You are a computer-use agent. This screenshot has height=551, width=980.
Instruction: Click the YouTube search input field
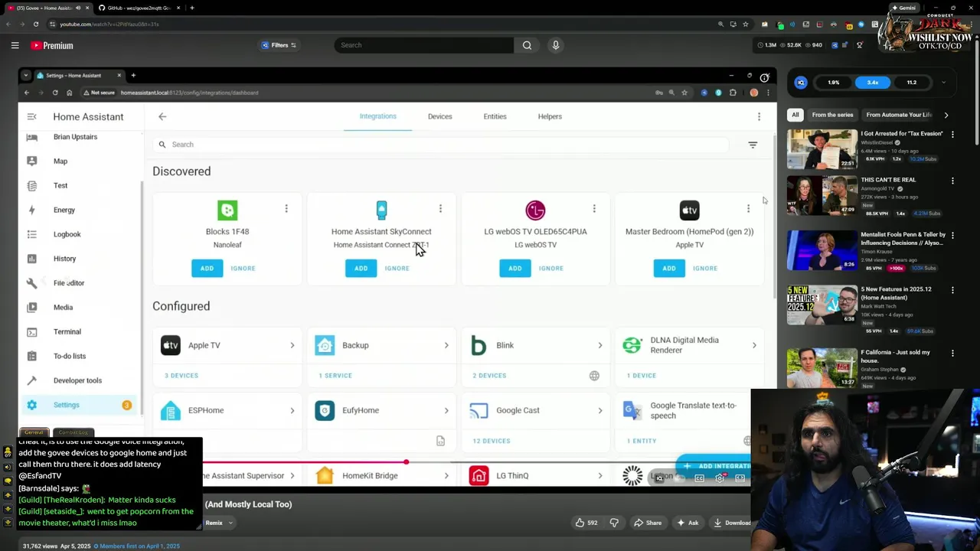pyautogui.click(x=424, y=45)
